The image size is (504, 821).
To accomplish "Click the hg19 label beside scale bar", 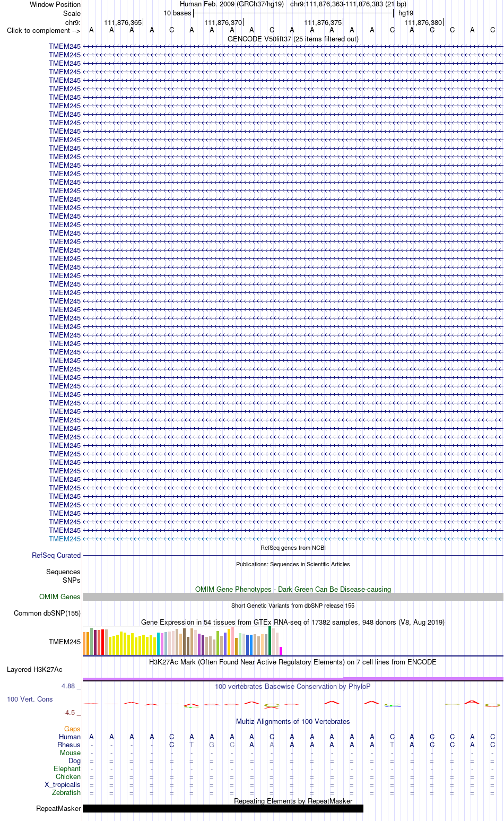I will (406, 13).
